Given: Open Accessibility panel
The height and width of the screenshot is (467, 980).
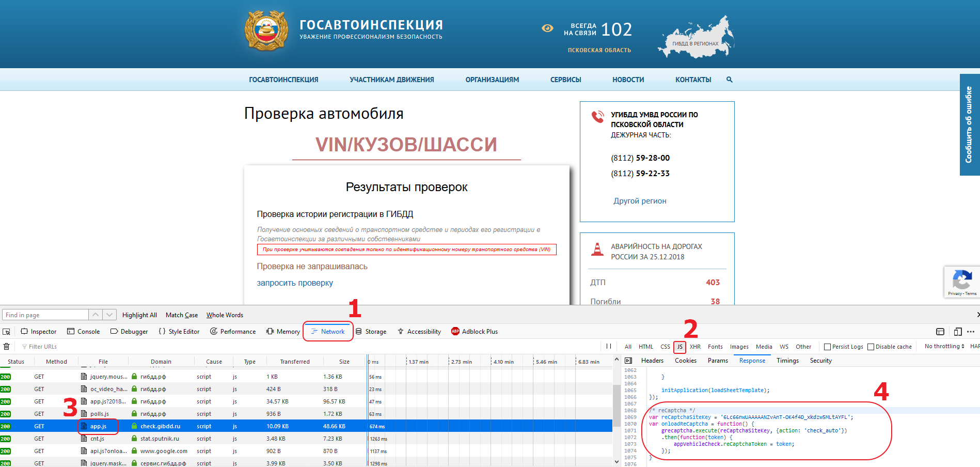Looking at the screenshot, I should tap(419, 332).
